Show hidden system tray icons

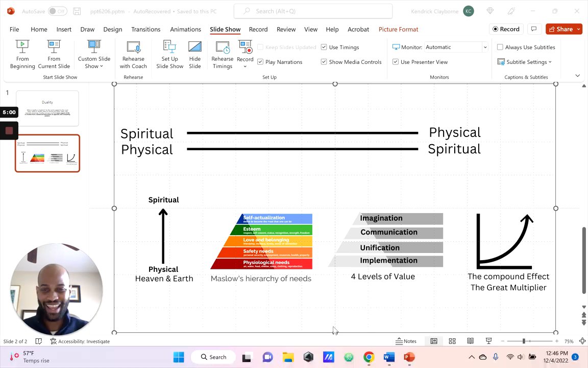tap(472, 357)
